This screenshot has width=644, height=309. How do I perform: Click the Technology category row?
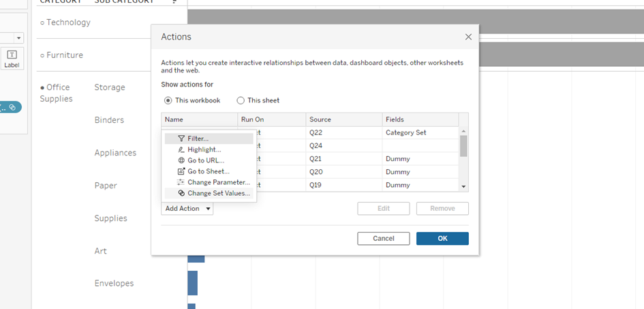click(65, 23)
